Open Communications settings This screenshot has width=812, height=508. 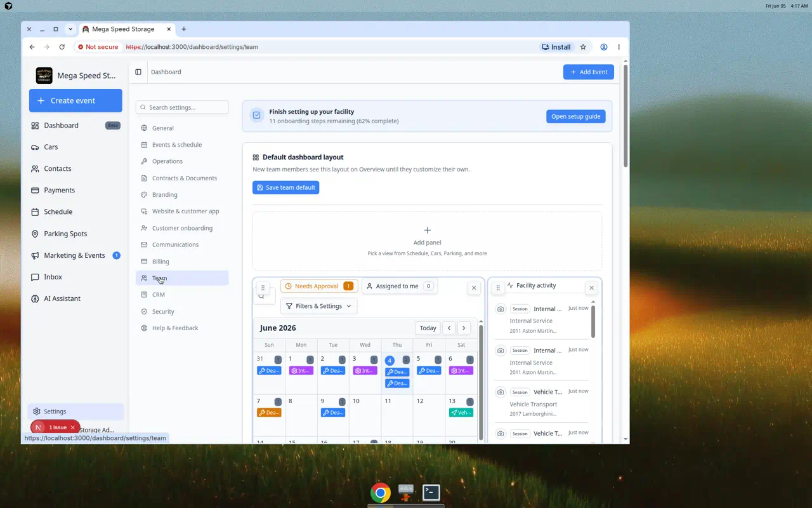(x=182, y=244)
